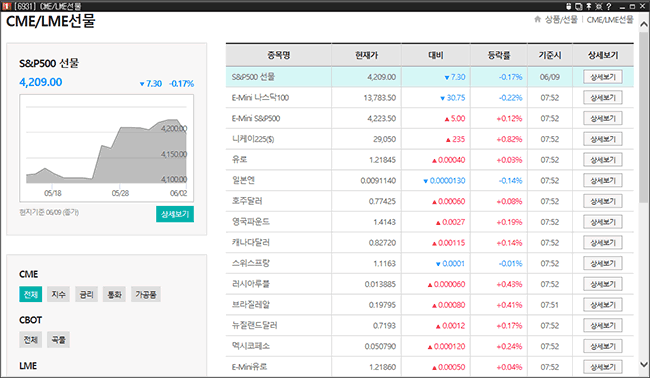This screenshot has width=650, height=378.
Task: Open 상세보기 for 영국파운드 row
Action: [x=603, y=222]
